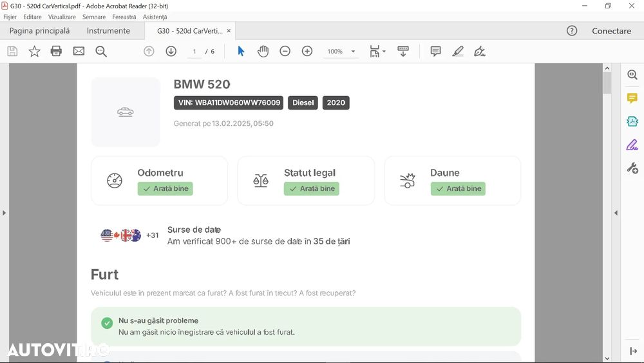Add file to starred favorites
The width and height of the screenshot is (644, 363).
coord(35,52)
